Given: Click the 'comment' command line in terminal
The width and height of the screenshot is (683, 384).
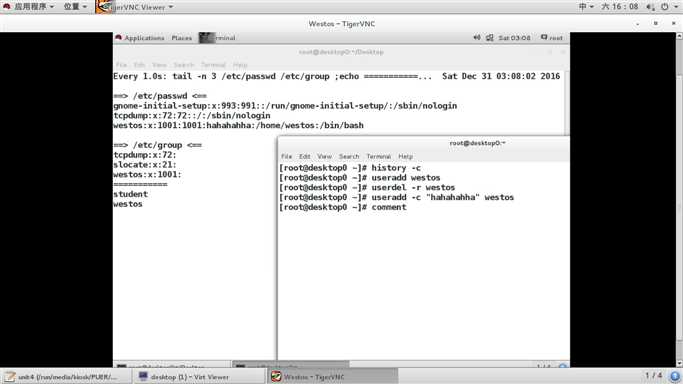Looking at the screenshot, I should point(343,207).
